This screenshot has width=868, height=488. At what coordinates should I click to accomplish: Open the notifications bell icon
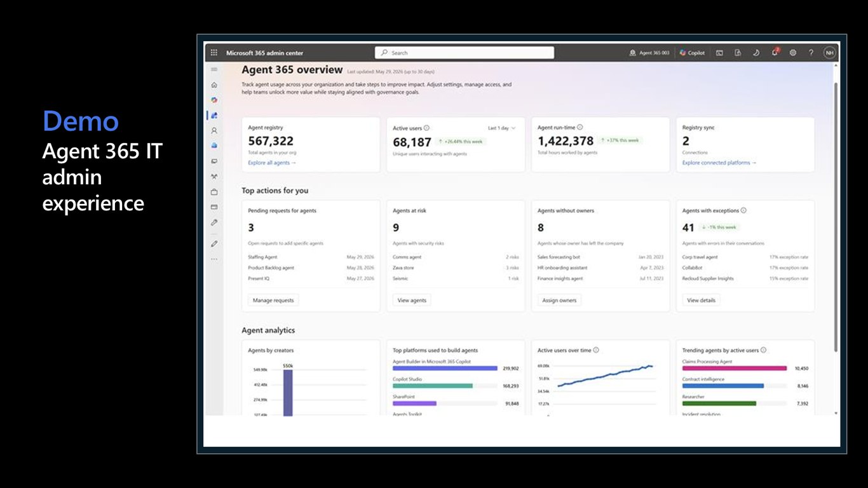[775, 53]
